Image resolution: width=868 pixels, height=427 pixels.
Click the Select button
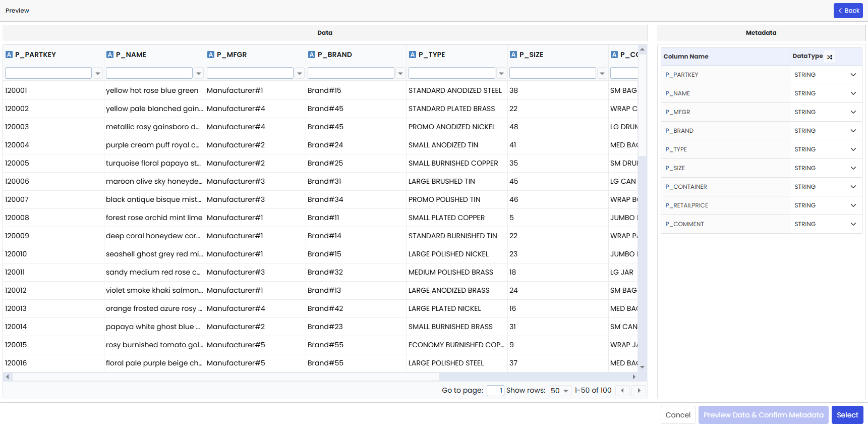(847, 415)
